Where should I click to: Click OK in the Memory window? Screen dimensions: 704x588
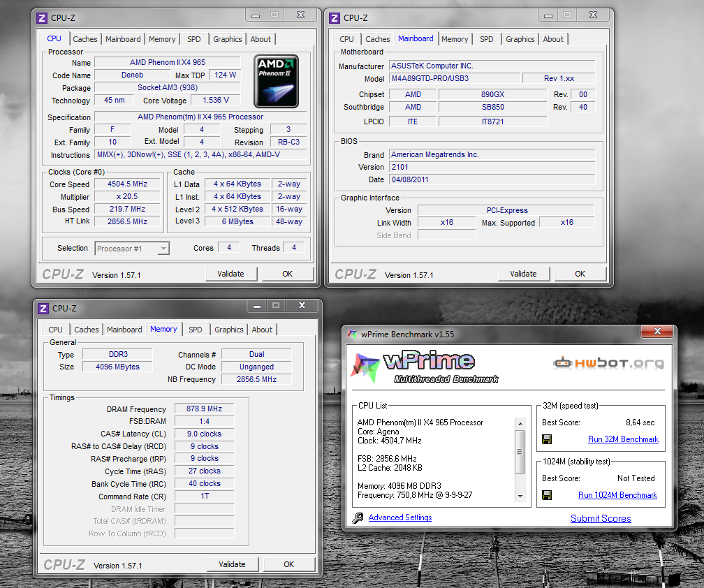point(288,564)
